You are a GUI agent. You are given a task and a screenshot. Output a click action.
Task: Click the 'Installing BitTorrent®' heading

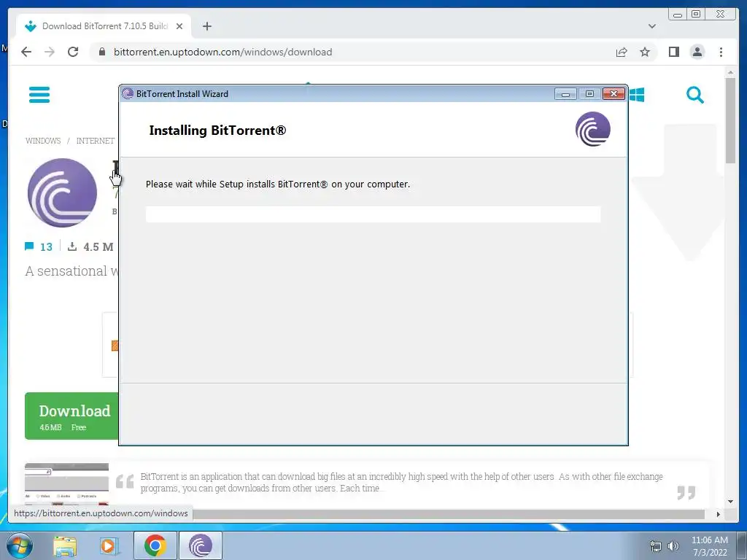point(217,131)
